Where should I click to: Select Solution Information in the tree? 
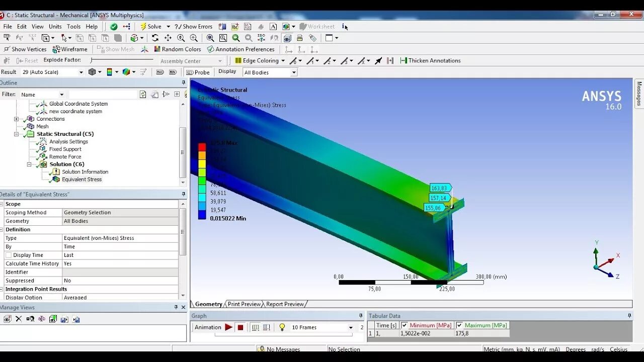click(x=85, y=172)
